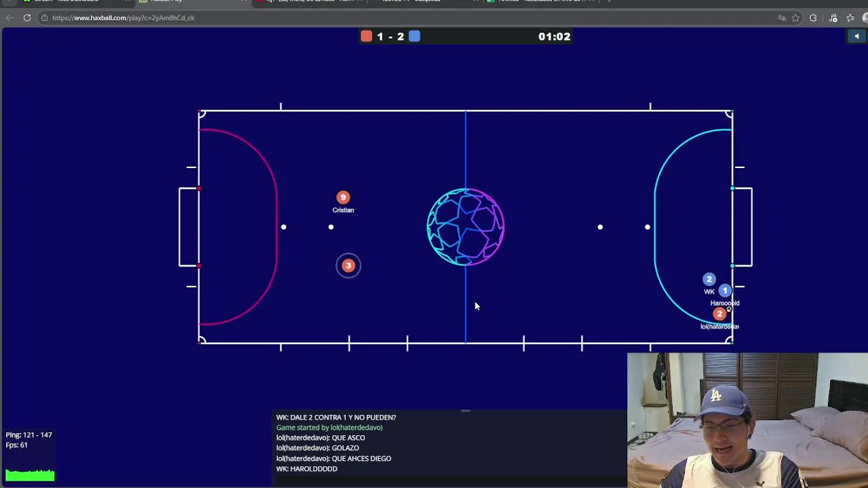Viewport: 868px width, 488px height.
Task: Click the Ping: 121 - 147 readout
Action: [x=28, y=435]
